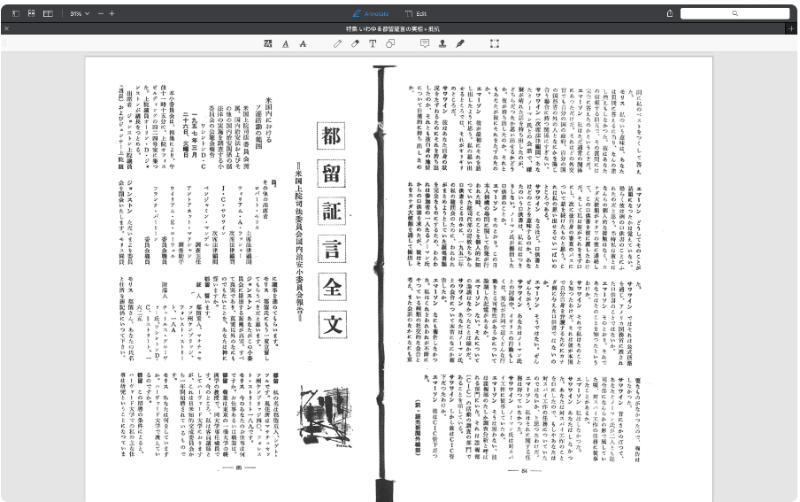The image size is (800, 502).
Task: Toggle the left sidebar panel
Action: click(x=16, y=14)
